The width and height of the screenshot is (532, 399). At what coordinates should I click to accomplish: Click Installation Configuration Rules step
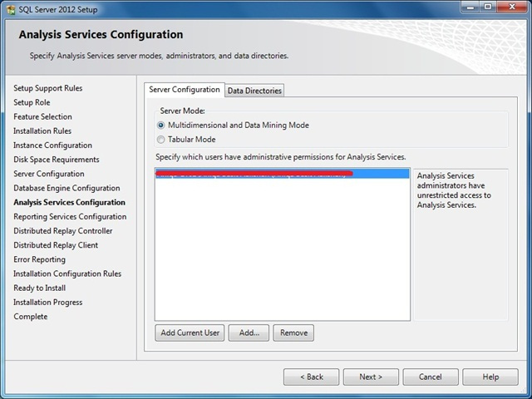(x=67, y=273)
